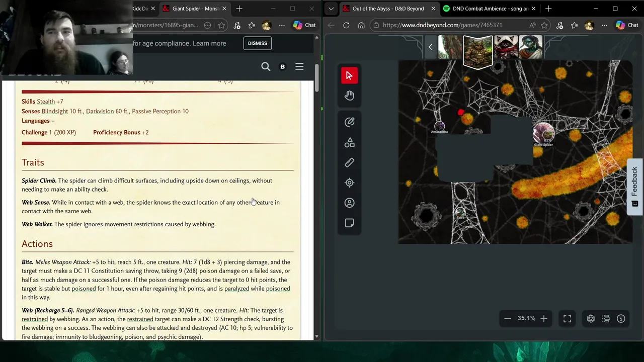Open the shapes tool
Viewport: 644px width, 362px height.
pos(349,143)
